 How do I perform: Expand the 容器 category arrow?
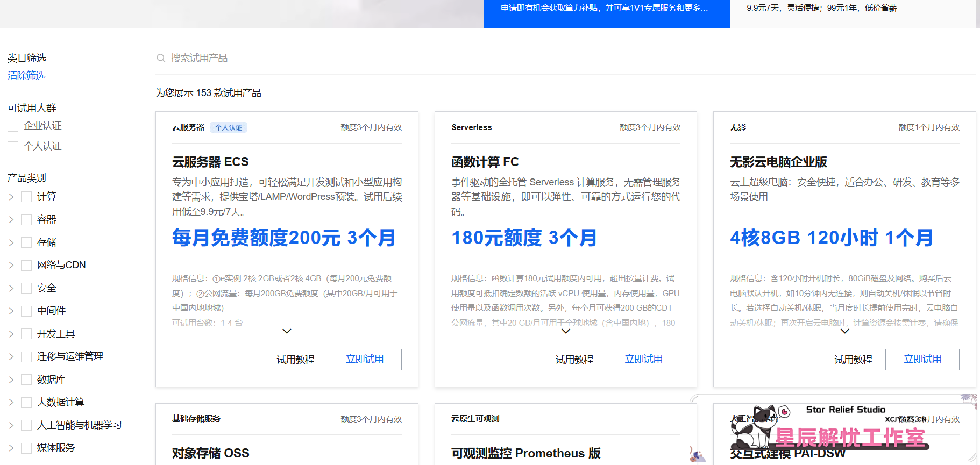(11, 220)
